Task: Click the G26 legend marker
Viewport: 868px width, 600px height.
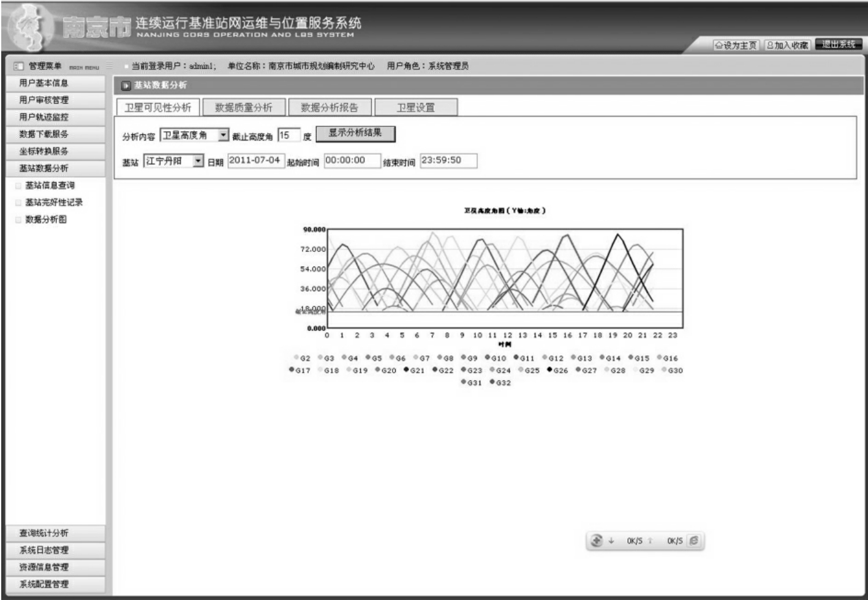Action: (549, 370)
